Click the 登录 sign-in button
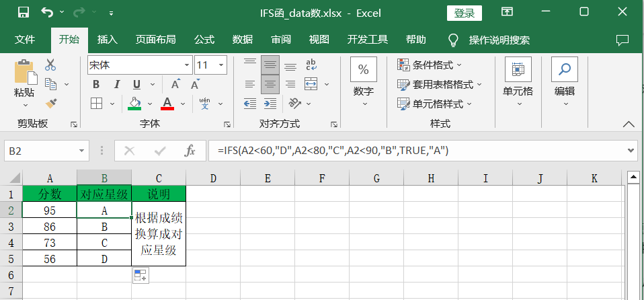This screenshot has height=300, width=644. (464, 13)
